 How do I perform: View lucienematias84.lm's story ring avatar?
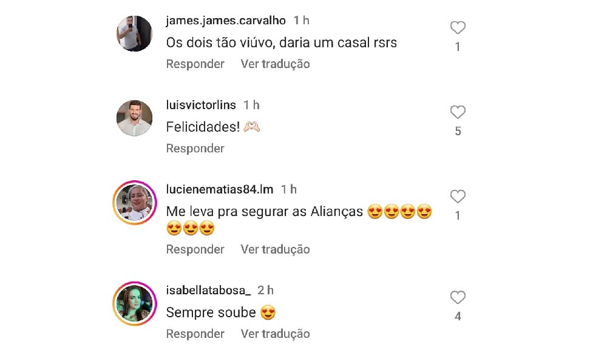click(x=134, y=202)
